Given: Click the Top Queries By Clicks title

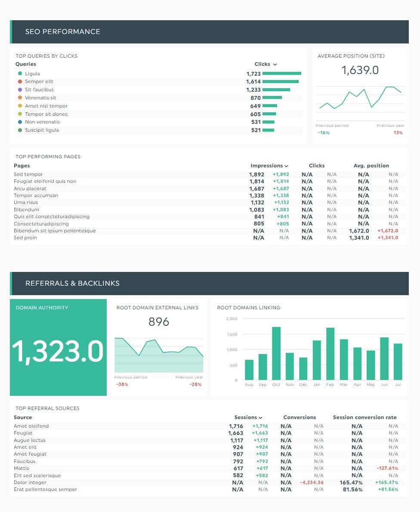Looking at the screenshot, I should click(47, 56).
